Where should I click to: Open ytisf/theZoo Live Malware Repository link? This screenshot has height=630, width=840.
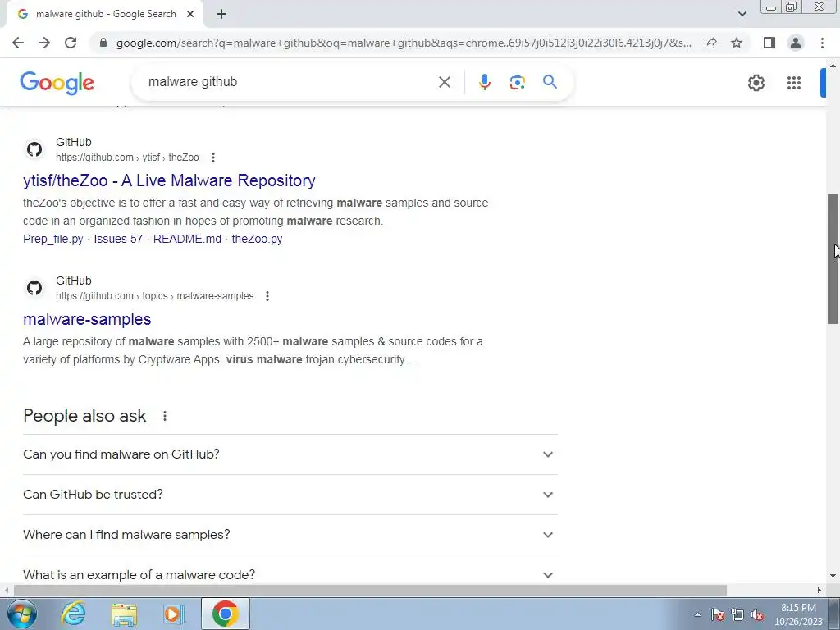(x=169, y=180)
